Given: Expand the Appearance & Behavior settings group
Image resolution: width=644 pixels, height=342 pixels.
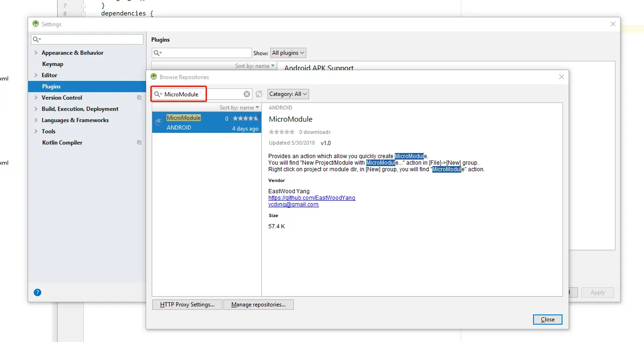Looking at the screenshot, I should [36, 53].
